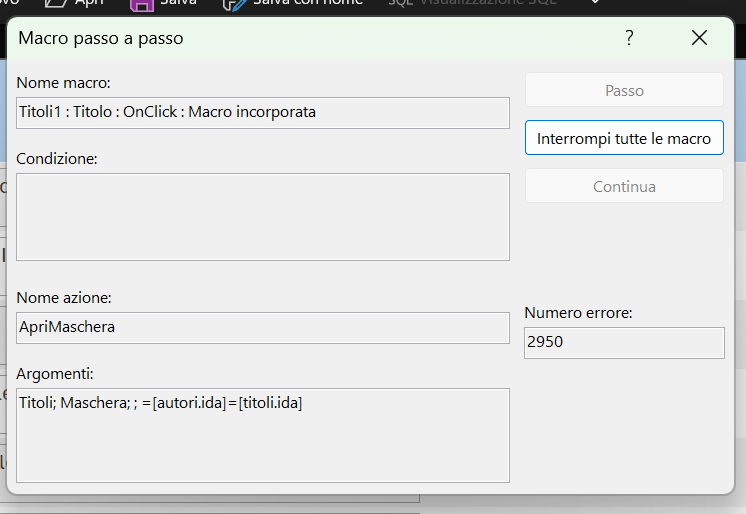Click the Continua button
Viewport: 746px width, 514px height.
(x=624, y=186)
